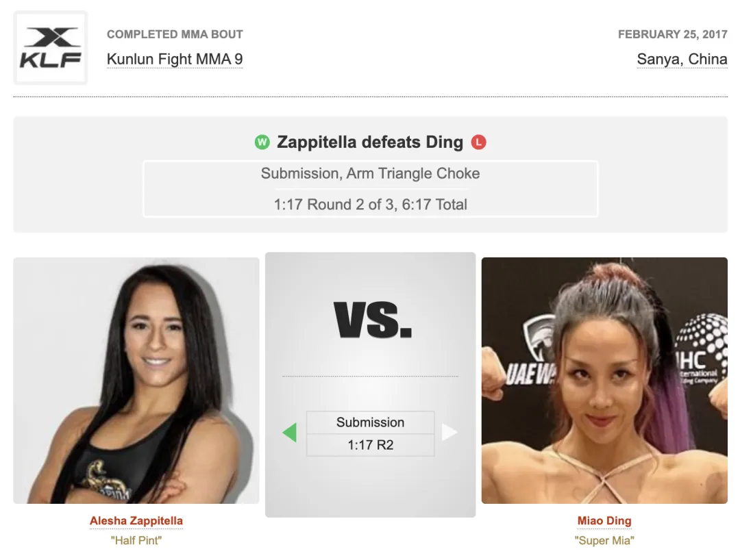Click the 1:17 R2 box in the center panel
The width and height of the screenshot is (740, 560).
[x=371, y=445]
